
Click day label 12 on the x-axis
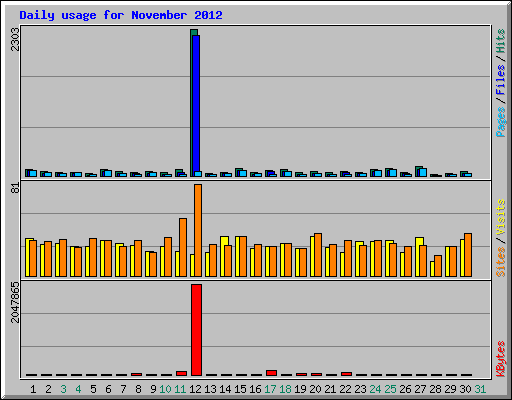tap(195, 389)
